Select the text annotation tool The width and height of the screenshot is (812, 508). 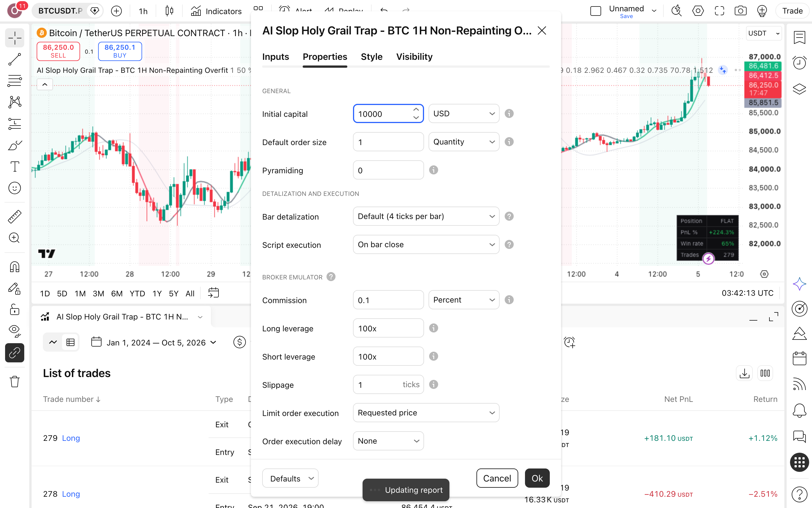click(x=14, y=167)
